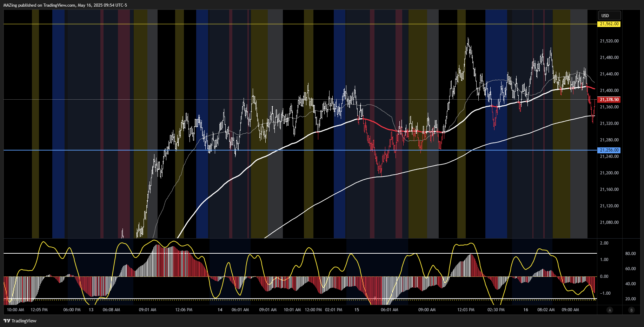Click the A auto-scale button
Screen dimensions: 644x327
(610, 310)
